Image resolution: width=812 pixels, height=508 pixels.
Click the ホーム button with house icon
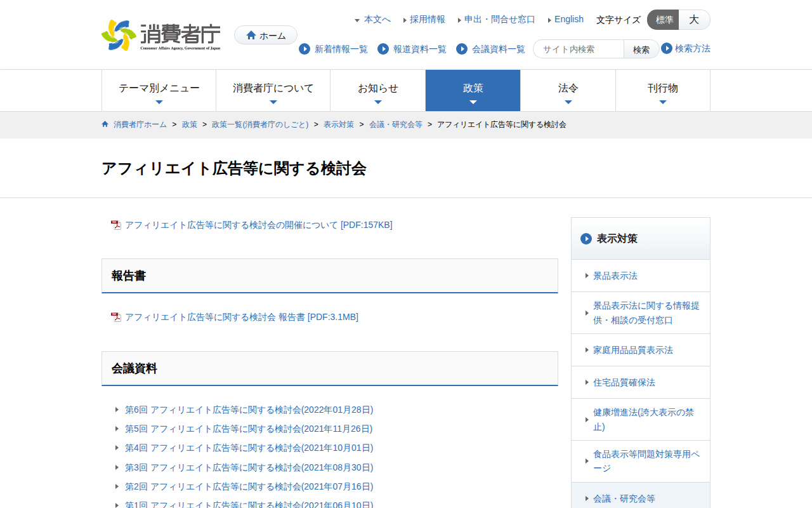point(266,35)
